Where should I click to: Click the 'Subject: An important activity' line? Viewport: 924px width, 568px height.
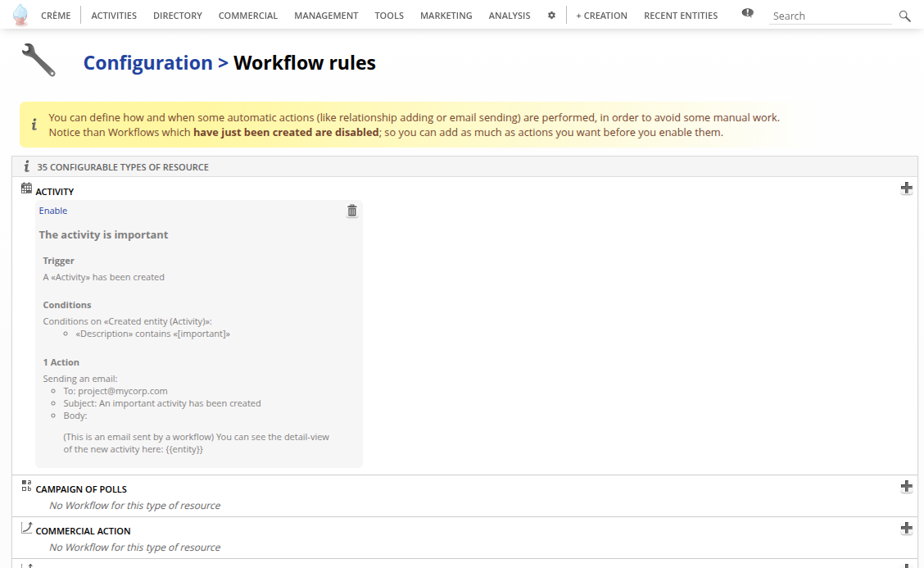click(162, 403)
